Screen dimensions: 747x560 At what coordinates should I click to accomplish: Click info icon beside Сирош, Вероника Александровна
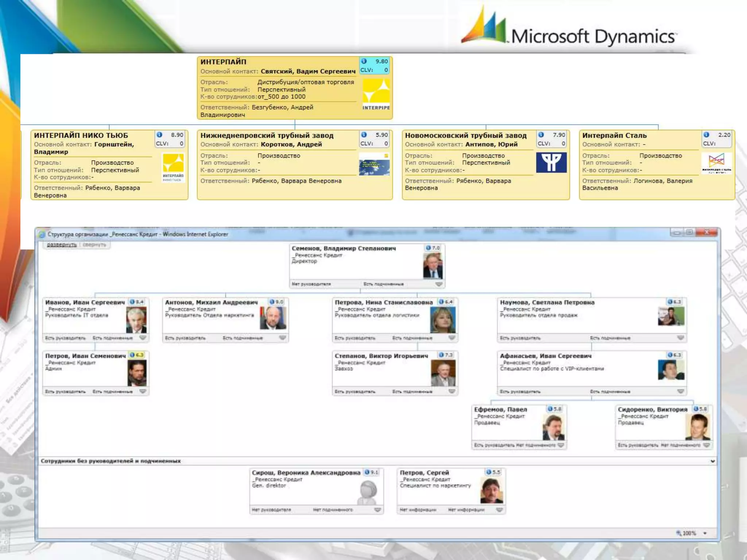point(367,472)
